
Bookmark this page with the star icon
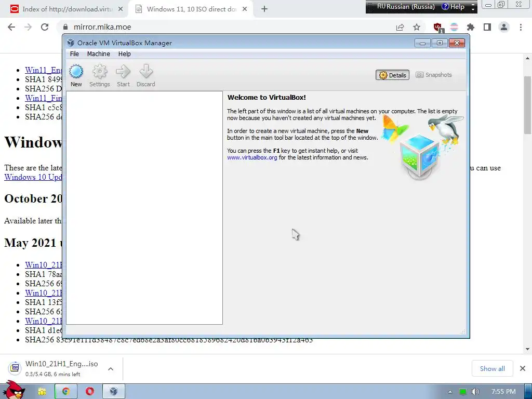pos(417,27)
